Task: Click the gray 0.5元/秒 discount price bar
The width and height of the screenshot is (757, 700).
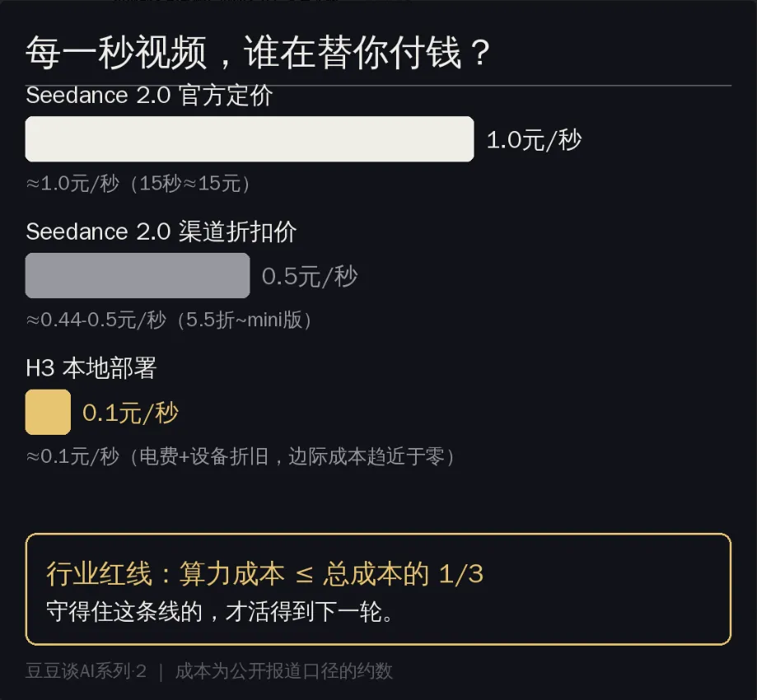Action: tap(138, 275)
